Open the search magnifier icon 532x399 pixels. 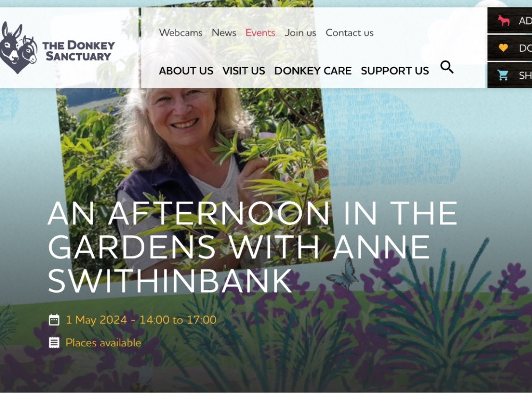(447, 67)
